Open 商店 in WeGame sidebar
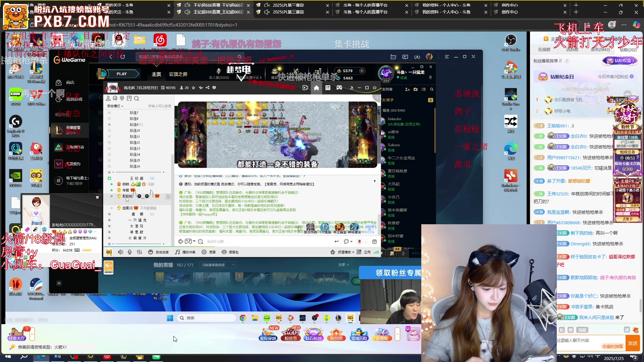Viewport: 644px width, 362px height. (x=65, y=82)
